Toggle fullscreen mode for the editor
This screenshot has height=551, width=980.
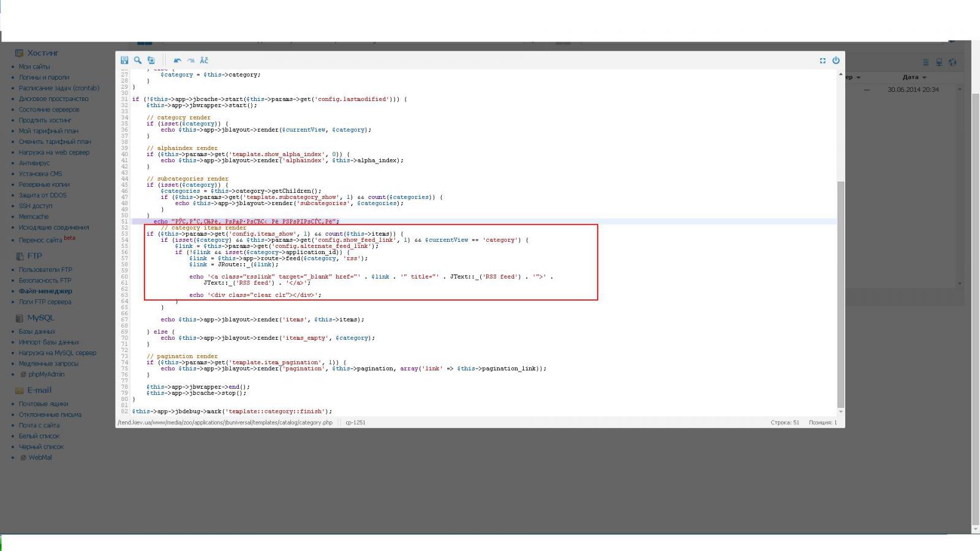pos(823,61)
